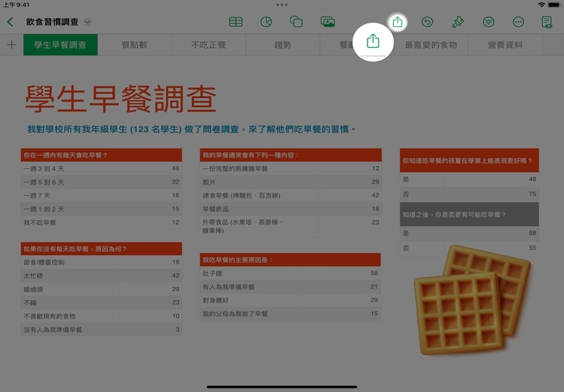
Task: Tap the Share button in the toolbar
Action: click(397, 22)
